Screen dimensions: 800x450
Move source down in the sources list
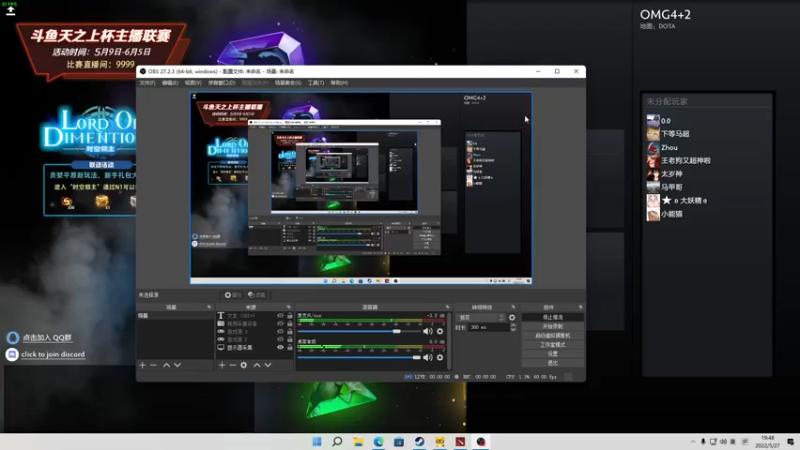tap(268, 365)
